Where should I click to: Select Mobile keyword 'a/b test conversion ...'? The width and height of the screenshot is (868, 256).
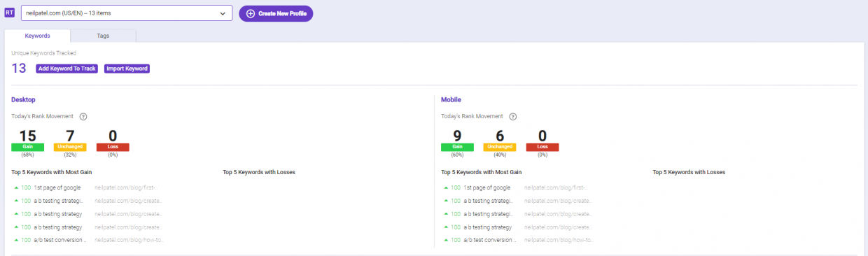(x=490, y=240)
